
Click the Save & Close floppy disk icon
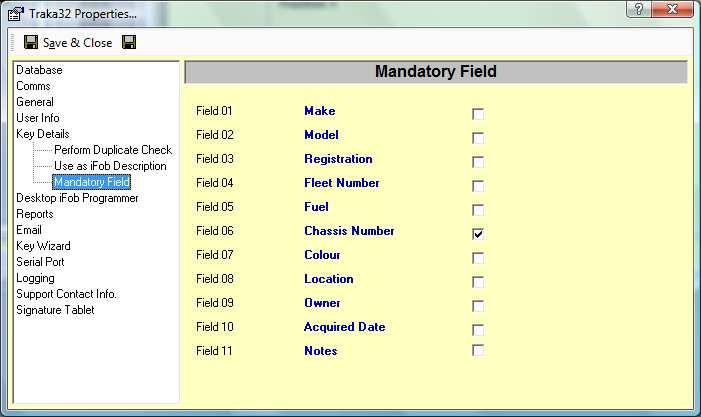pos(31,42)
